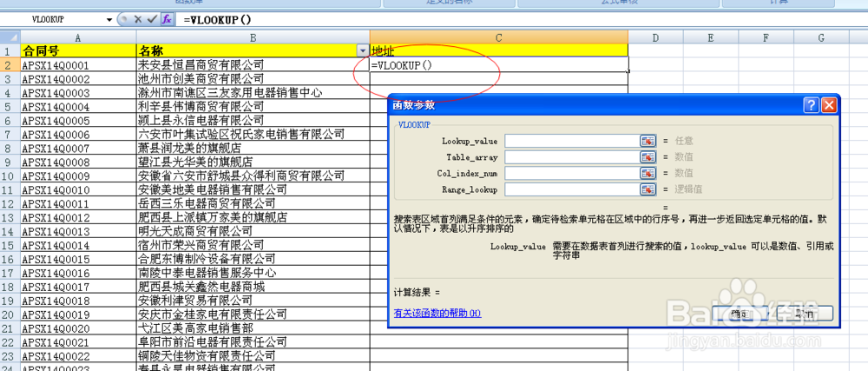
Task: Open help link 有关该函数的帮助(H)
Action: [437, 313]
